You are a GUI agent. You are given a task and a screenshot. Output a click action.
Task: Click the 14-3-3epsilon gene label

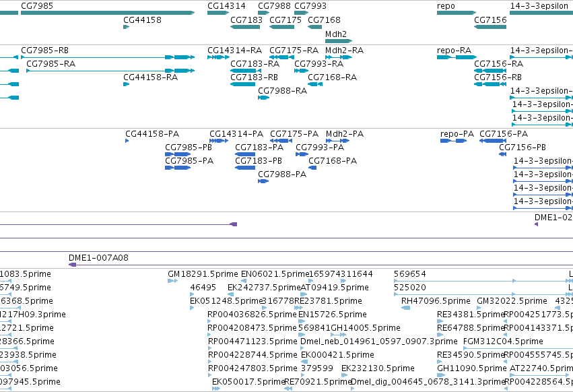[539, 6]
